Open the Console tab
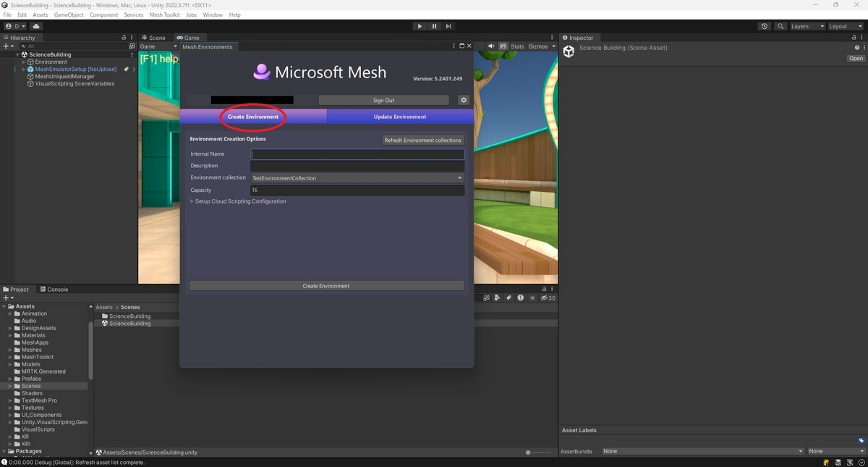 54,289
